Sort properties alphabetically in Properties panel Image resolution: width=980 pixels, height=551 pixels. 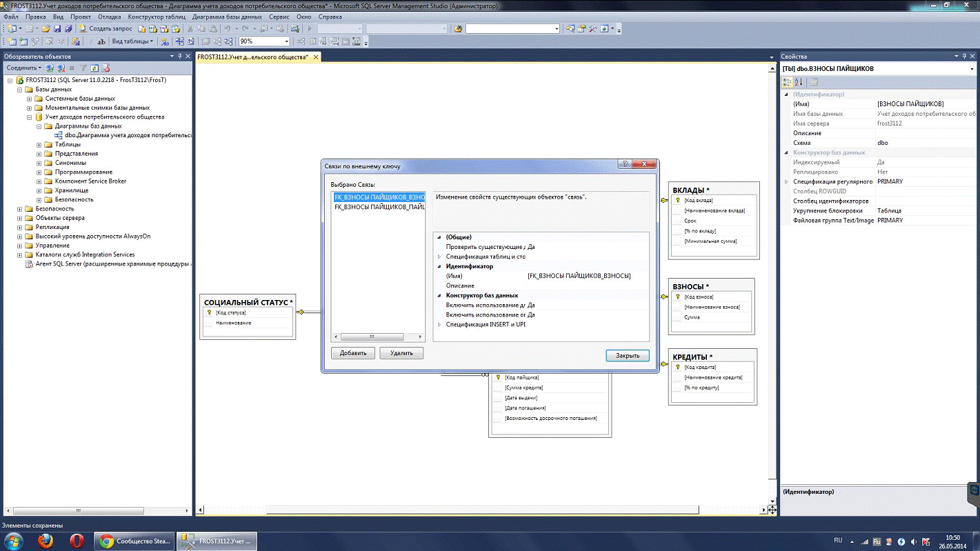(799, 82)
